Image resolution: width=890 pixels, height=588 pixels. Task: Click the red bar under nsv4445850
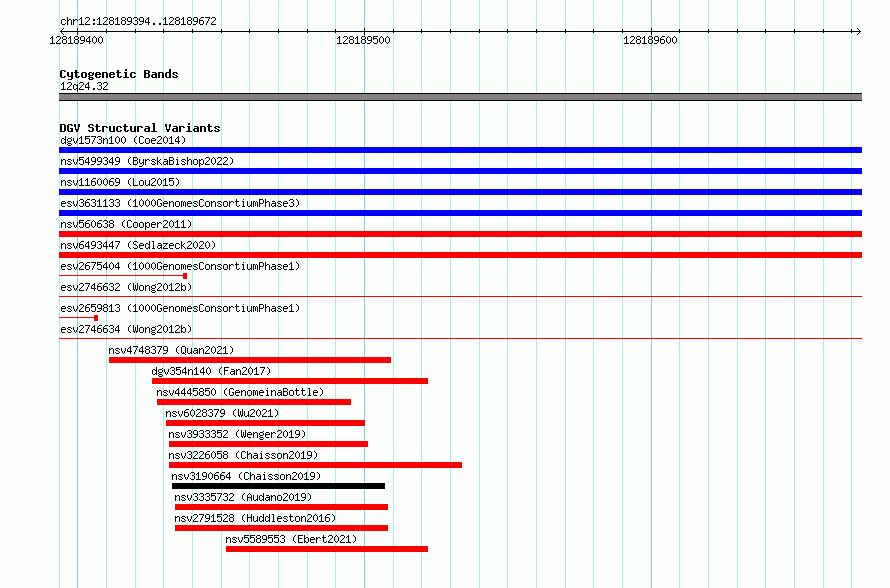tap(254, 402)
